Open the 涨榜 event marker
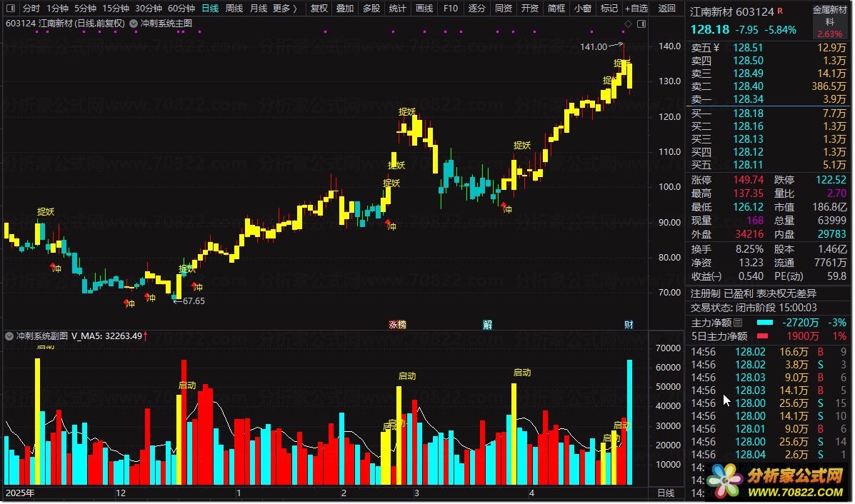 [397, 324]
